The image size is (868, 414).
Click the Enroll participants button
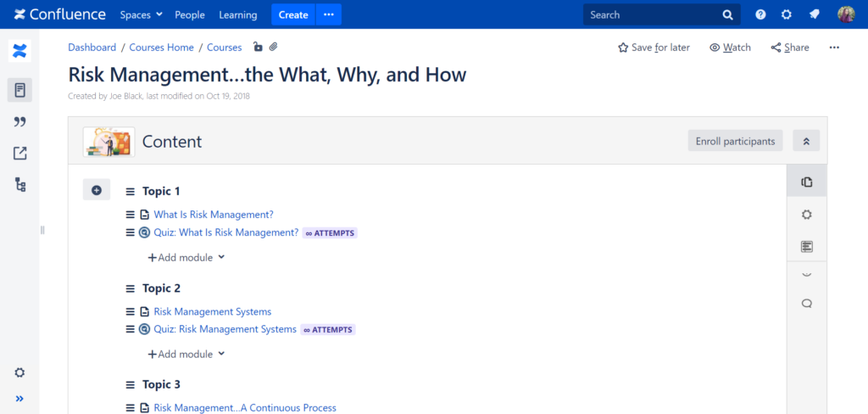point(735,141)
